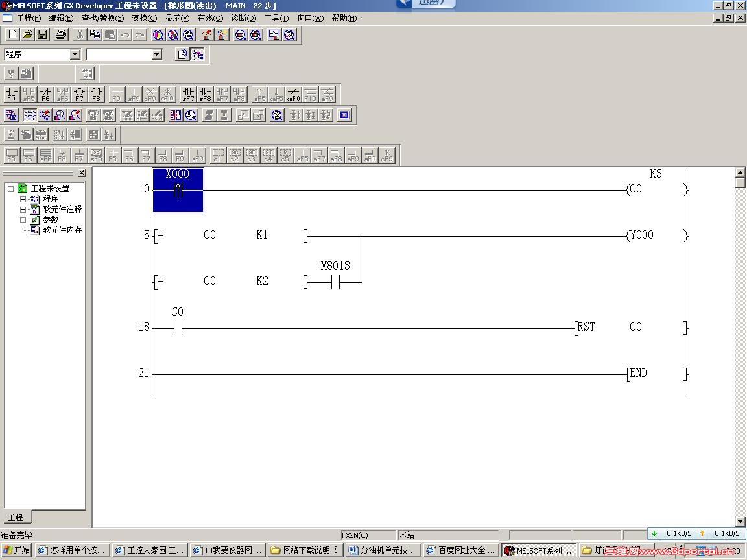The height and width of the screenshot is (560, 747).
Task: Select 软元件内存 in the project tree
Action: [62, 230]
